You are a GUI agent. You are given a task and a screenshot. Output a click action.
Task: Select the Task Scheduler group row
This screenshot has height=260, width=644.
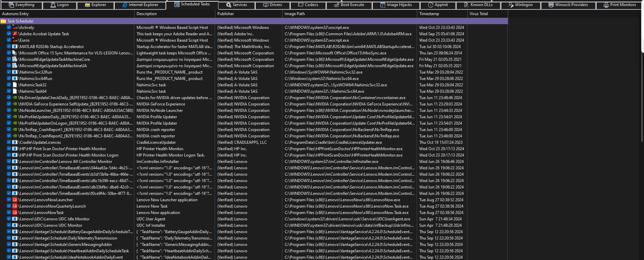pyautogui.click(x=254, y=21)
